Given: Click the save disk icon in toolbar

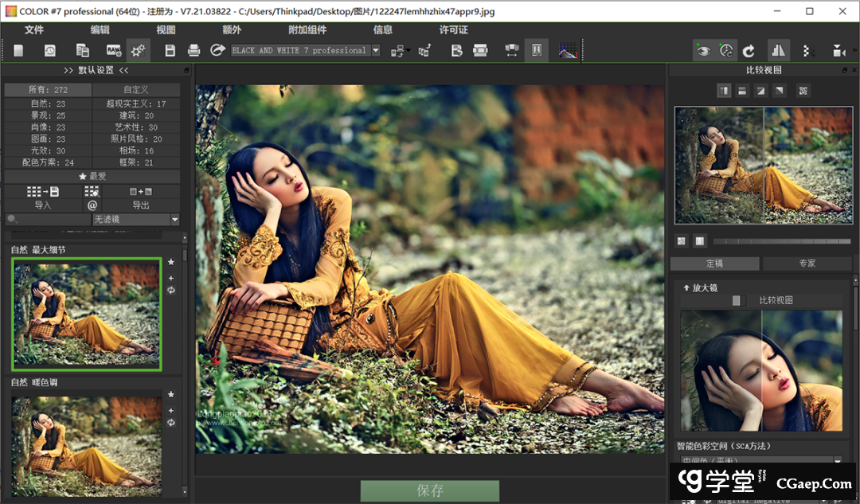Looking at the screenshot, I should (x=170, y=51).
